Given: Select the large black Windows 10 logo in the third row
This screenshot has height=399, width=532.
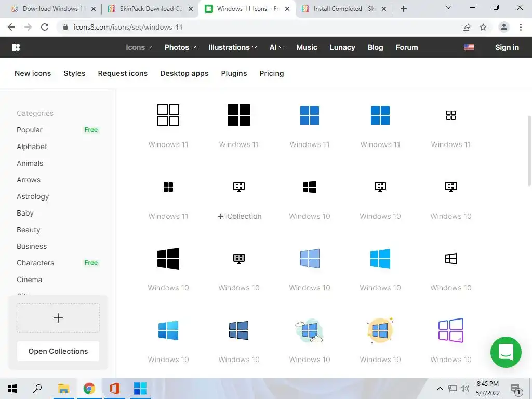Looking at the screenshot, I should click(168, 259).
